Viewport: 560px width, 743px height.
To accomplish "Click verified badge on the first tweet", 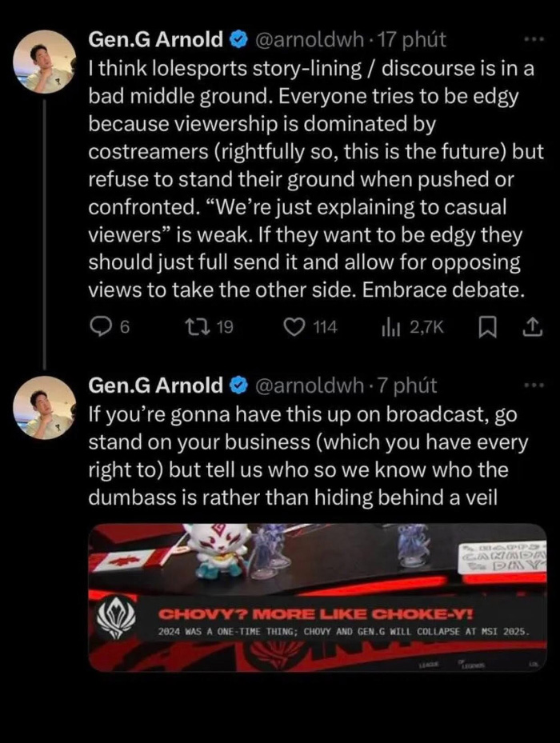I will (x=238, y=38).
